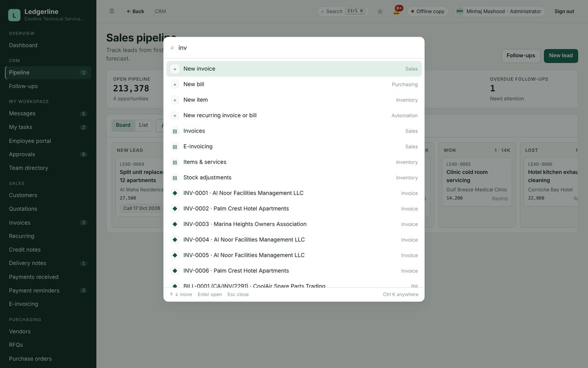The image size is (588, 368).
Task: Switch to Board view tab
Action: pos(123,125)
